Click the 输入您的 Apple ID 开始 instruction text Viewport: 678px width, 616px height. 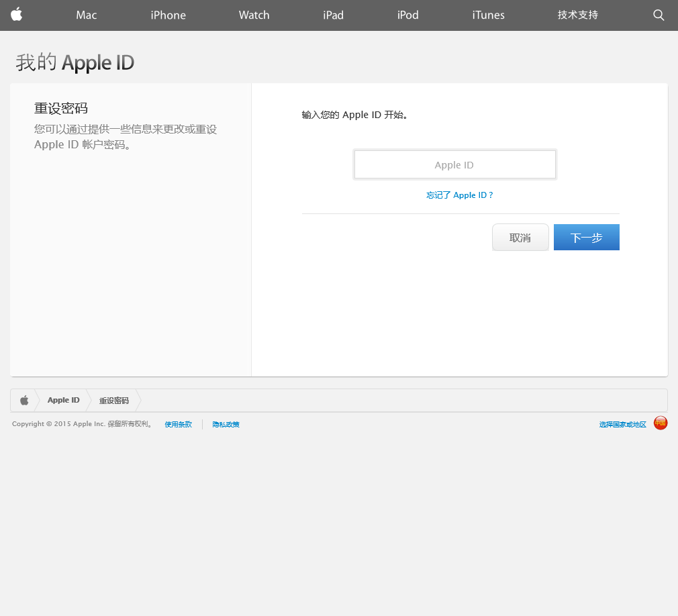pos(355,115)
